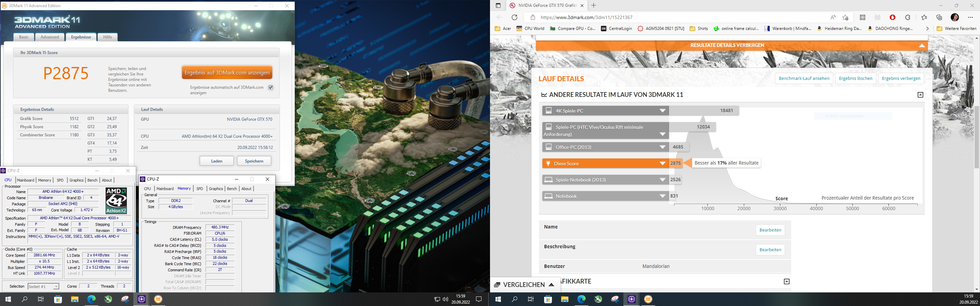Toggle Ergebnisse automatisch auf 3DMark.com anzeigen
Viewport: 980px width, 306px height.
(x=271, y=87)
